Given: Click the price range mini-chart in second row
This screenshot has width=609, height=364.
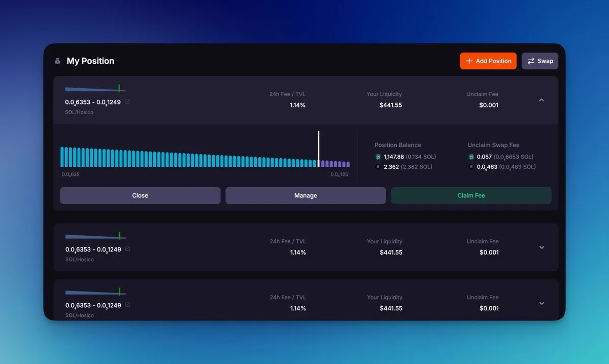Looking at the screenshot, I should coord(95,236).
